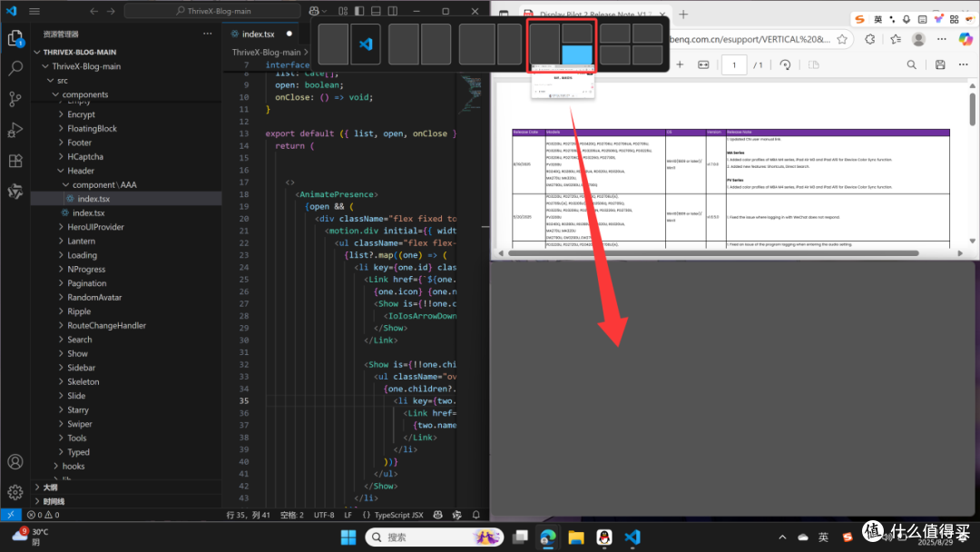Select the index.tsx editor tab
Viewport: 980px width, 552px height.
(260, 34)
